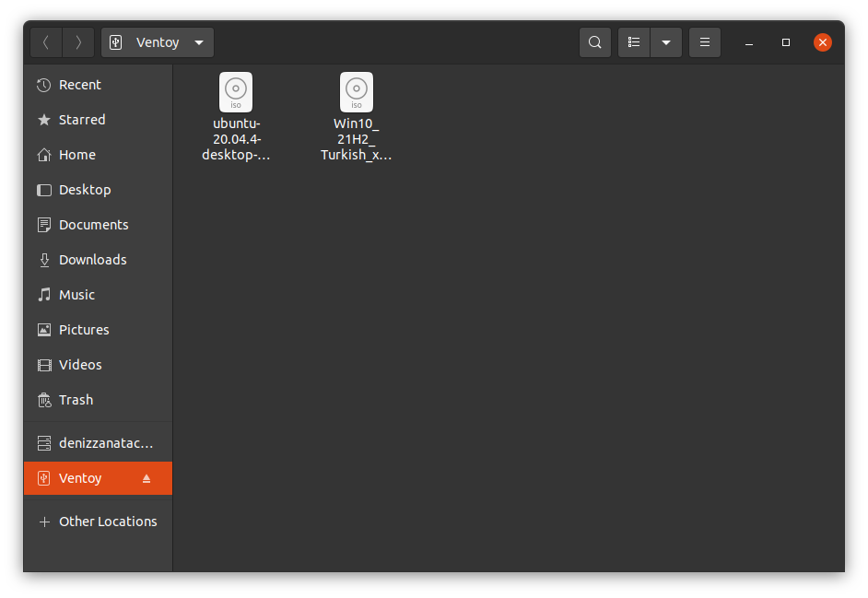The image size is (868, 598).
Task: Open the Documents sidebar entry
Action: pyautogui.click(x=98, y=225)
